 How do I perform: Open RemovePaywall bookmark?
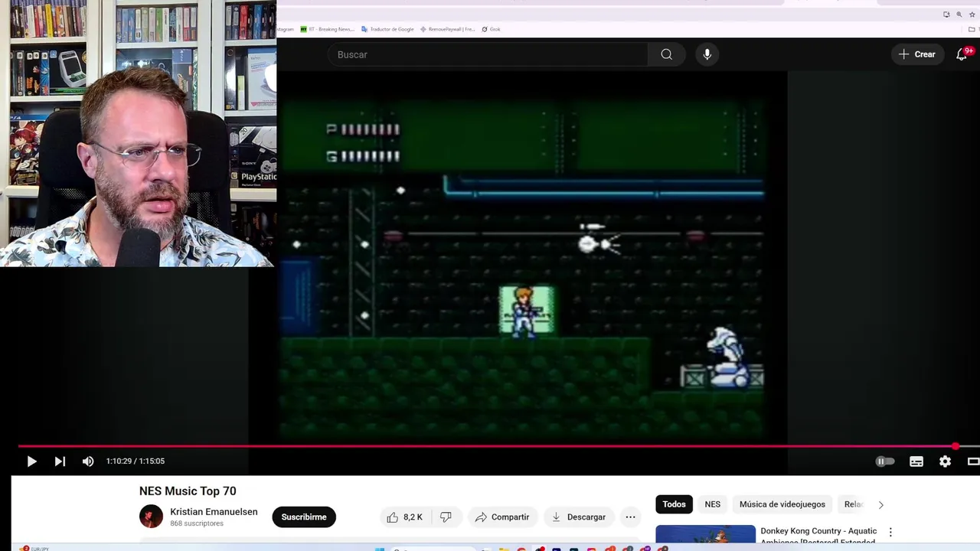click(x=447, y=29)
